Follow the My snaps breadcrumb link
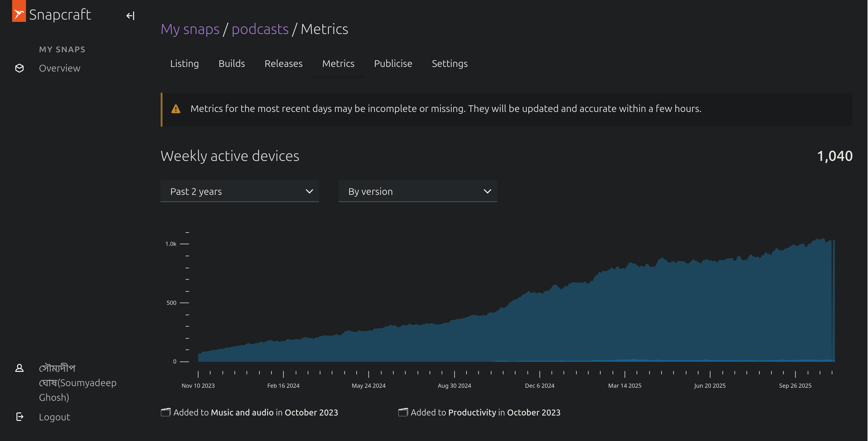Screen dimensions: 868x441 [190, 29]
